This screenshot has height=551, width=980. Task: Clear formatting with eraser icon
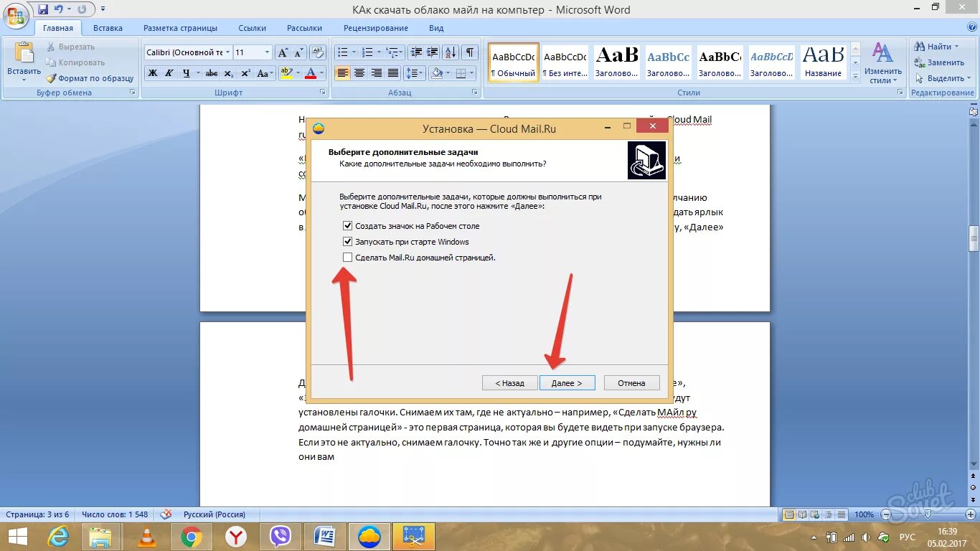point(319,52)
